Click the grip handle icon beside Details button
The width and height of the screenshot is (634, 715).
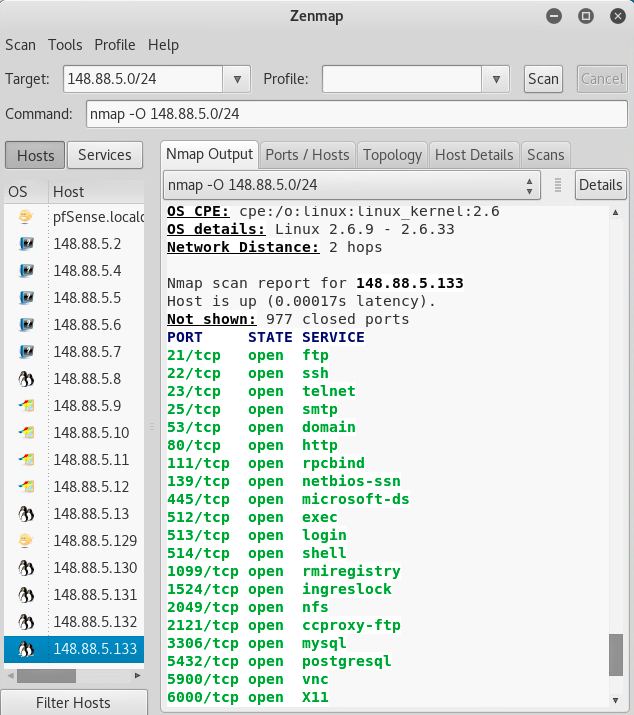coord(557,185)
